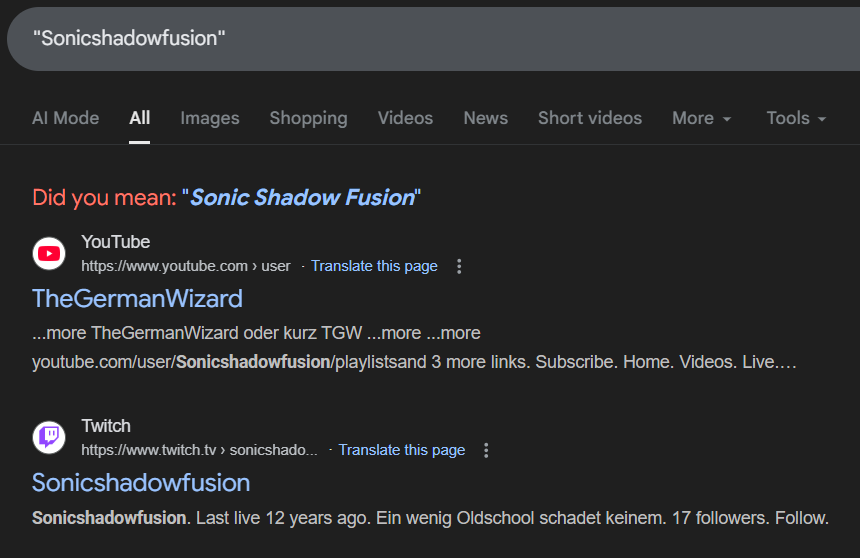Image resolution: width=860 pixels, height=558 pixels.
Task: Open three-dot menu for Twitch result
Action: (486, 450)
